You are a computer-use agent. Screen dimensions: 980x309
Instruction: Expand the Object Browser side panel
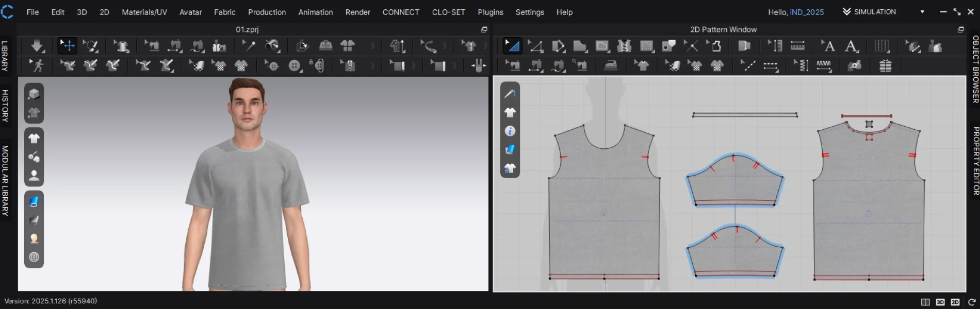coord(975,69)
